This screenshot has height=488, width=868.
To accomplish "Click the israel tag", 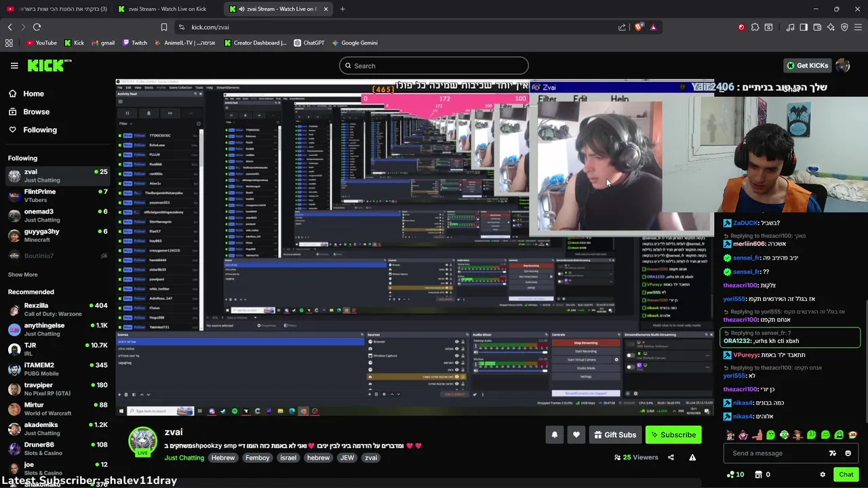I will click(288, 457).
